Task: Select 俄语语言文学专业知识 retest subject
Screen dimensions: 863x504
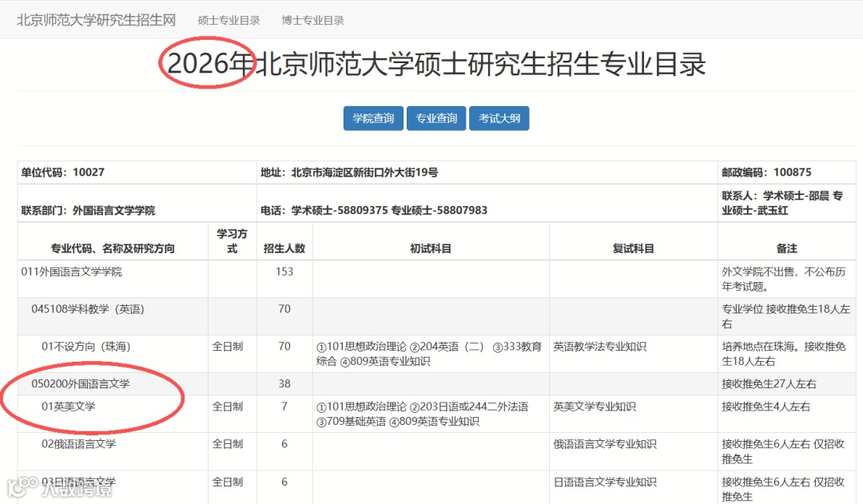Action: tap(605, 444)
